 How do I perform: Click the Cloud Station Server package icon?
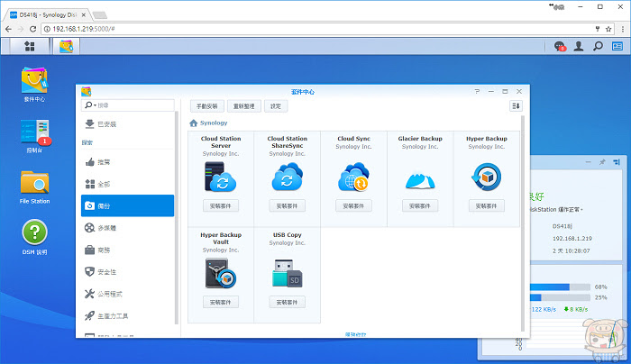(x=221, y=177)
